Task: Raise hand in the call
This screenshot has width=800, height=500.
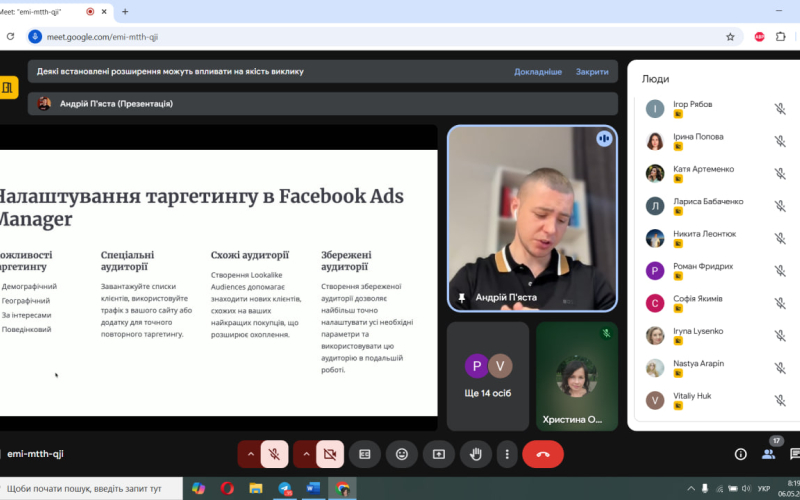Action: (476, 454)
